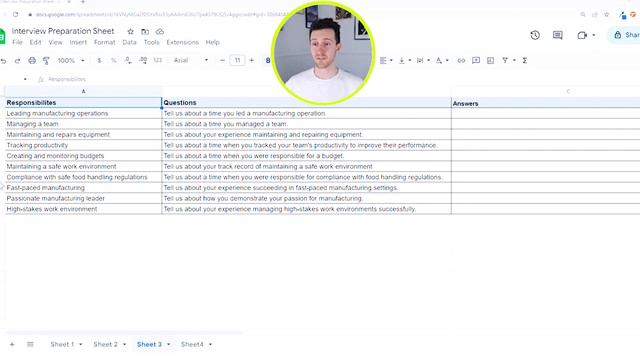Click the print icon
Viewport: 640px width, 360px height.
click(32, 60)
